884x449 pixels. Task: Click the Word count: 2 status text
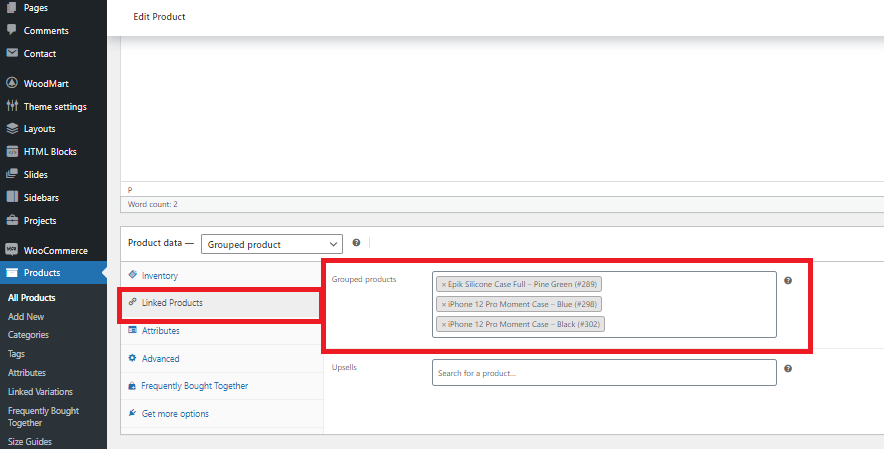pyautogui.click(x=152, y=204)
